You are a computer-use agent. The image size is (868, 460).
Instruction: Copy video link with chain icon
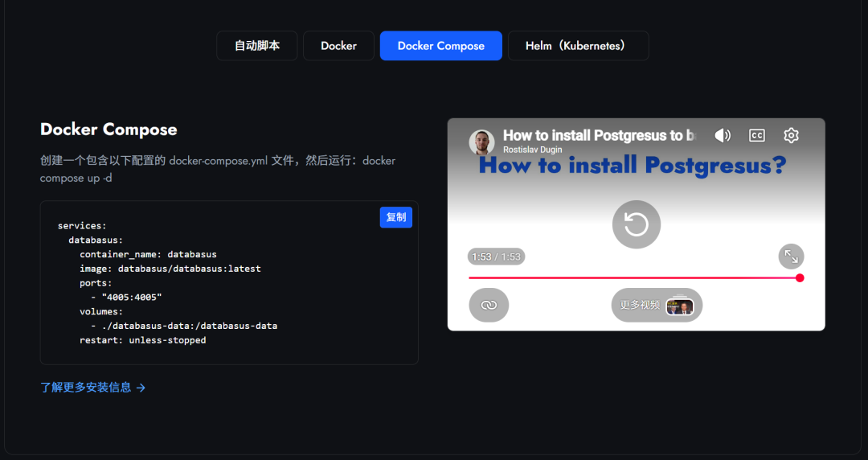[489, 305]
